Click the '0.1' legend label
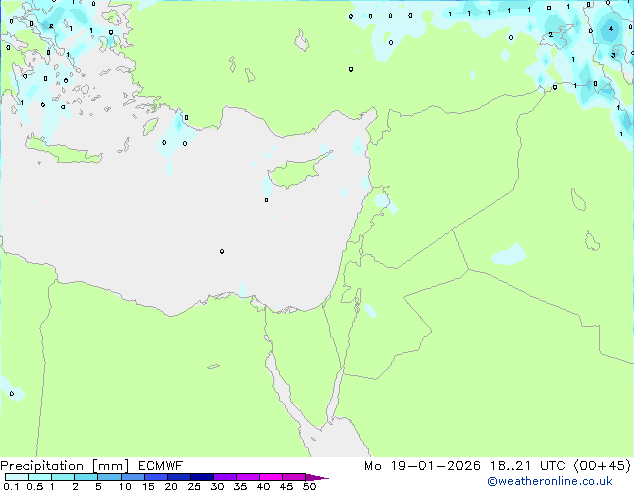This screenshot has width=634, height=490. (x=11, y=486)
